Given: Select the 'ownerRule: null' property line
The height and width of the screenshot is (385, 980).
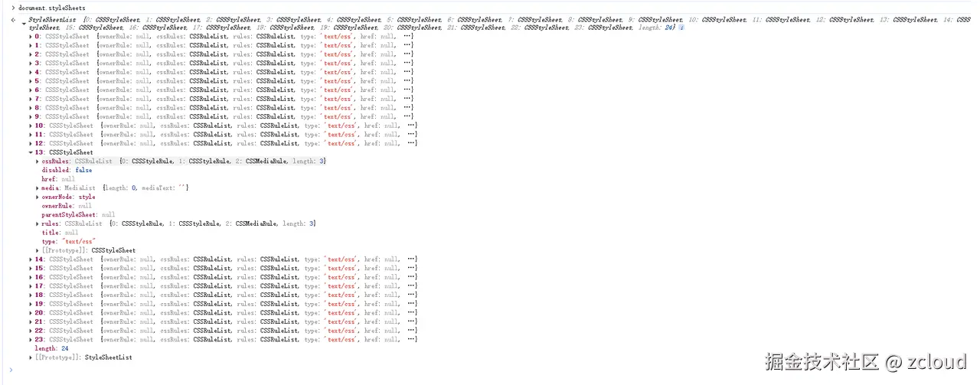Looking at the screenshot, I should click(x=67, y=206).
